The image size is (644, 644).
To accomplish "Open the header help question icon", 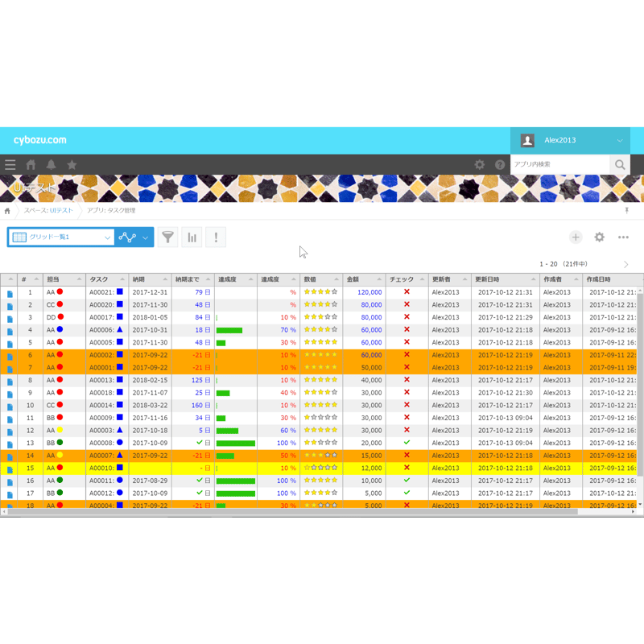I will pyautogui.click(x=500, y=165).
